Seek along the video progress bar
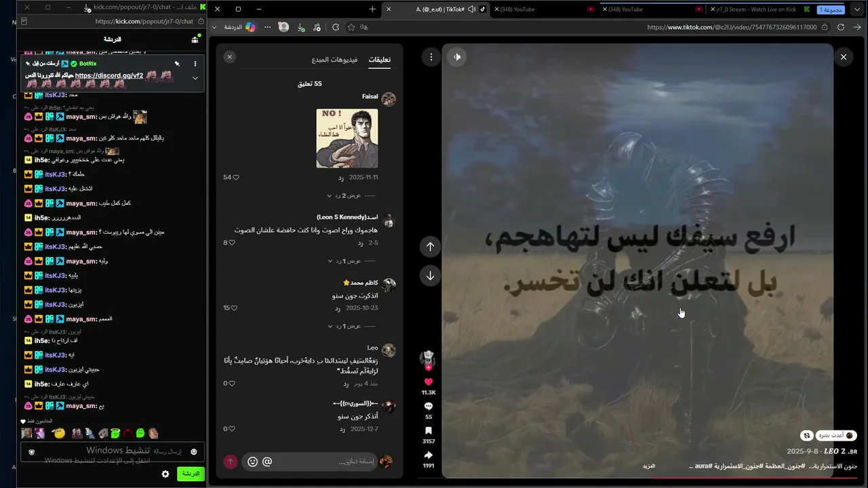 pos(637,478)
